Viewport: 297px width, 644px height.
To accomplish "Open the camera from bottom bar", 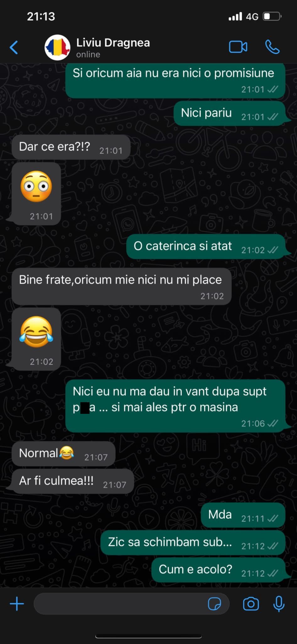I will [251, 604].
